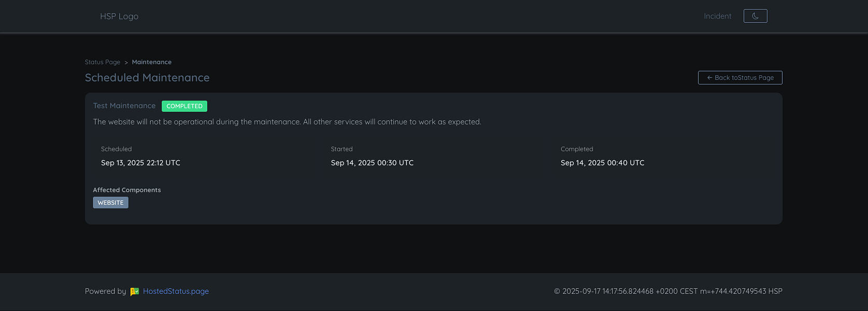
Task: Click Status Page in the breadcrumb navigation
Action: click(102, 62)
